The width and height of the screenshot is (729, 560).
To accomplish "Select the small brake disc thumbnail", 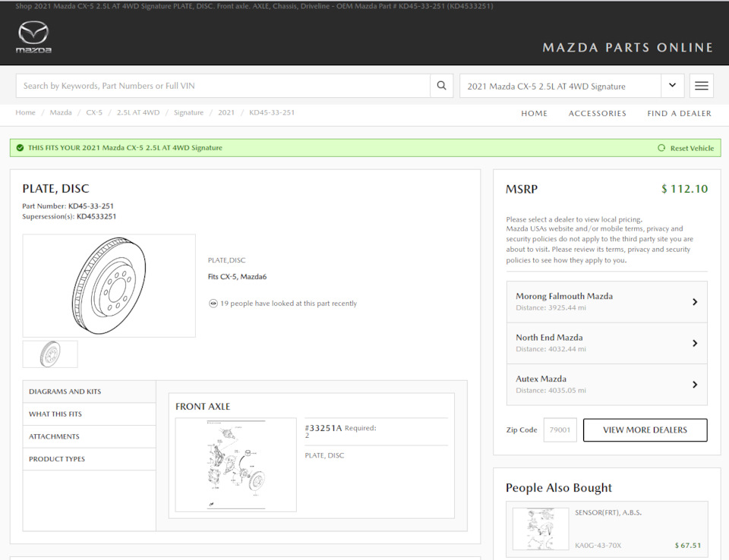I will [x=49, y=354].
